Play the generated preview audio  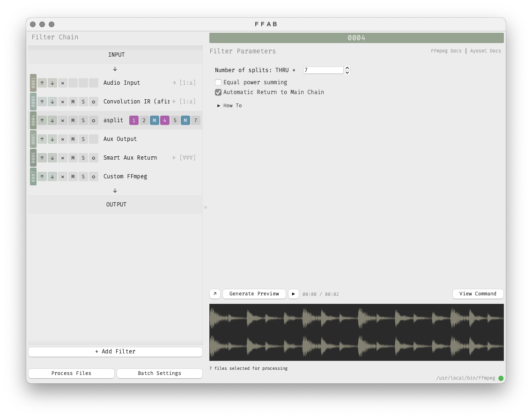[x=294, y=294]
